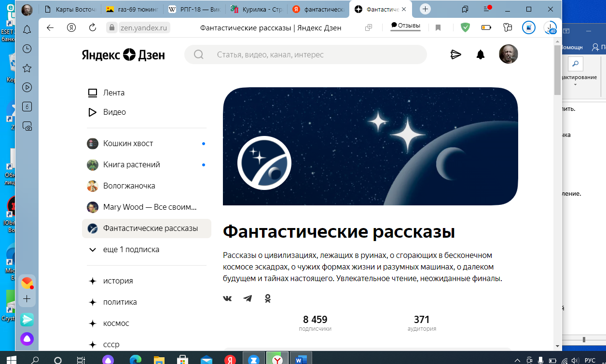Reload the page with refresh icon
The width and height of the screenshot is (606, 364).
point(93,27)
